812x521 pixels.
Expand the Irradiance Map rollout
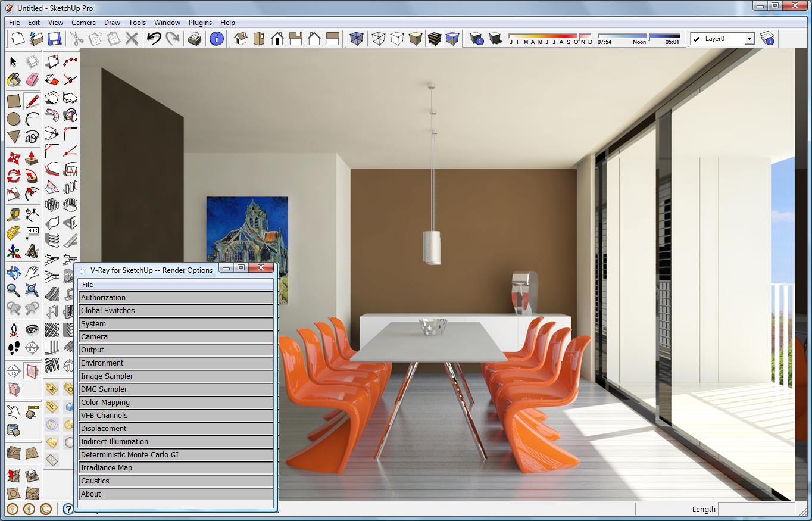tap(176, 468)
